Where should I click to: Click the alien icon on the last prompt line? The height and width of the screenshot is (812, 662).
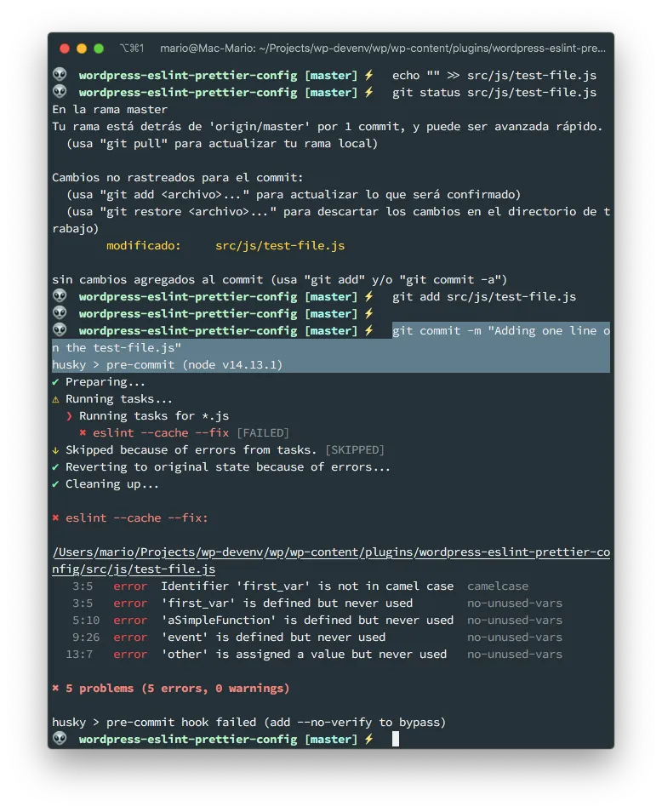click(x=60, y=739)
